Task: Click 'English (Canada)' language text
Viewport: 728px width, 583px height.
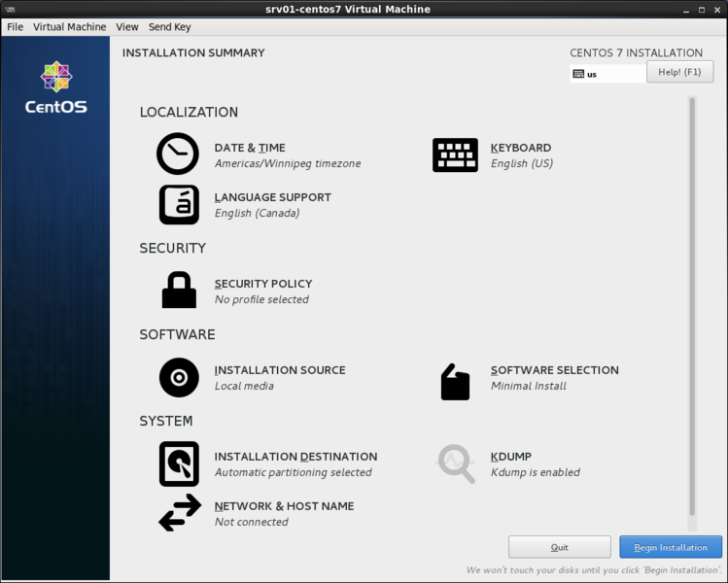Action: pos(257,213)
